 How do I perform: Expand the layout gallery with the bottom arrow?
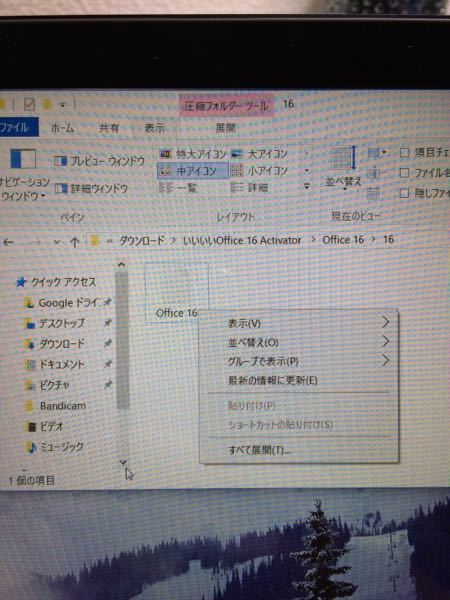point(307,186)
